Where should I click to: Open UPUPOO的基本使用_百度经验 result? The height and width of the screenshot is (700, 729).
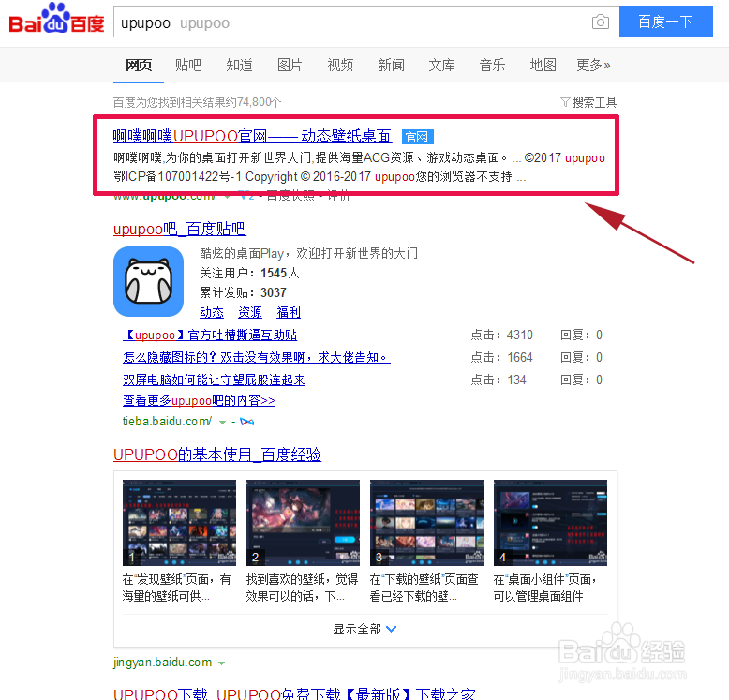[x=217, y=454]
